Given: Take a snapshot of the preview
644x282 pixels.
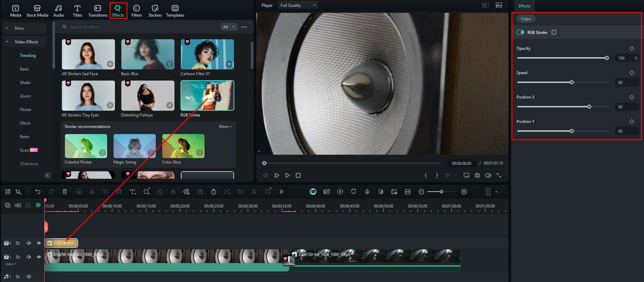Looking at the screenshot, I should coord(477,175).
